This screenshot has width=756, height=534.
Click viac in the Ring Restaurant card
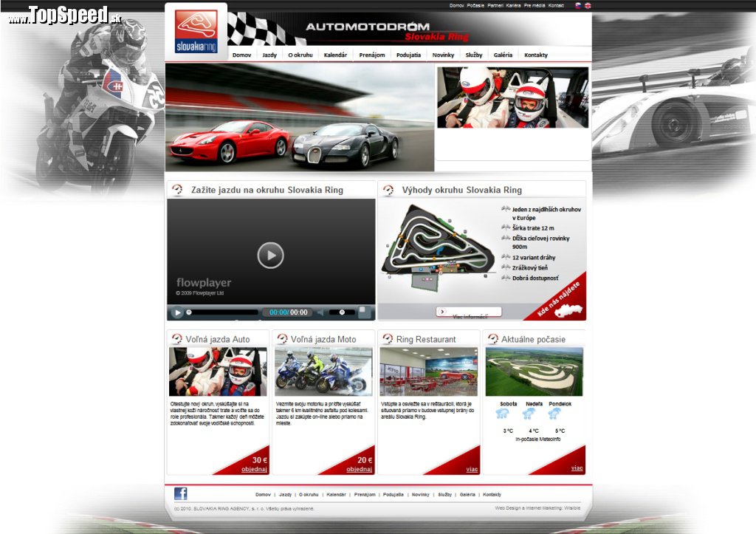472,469
